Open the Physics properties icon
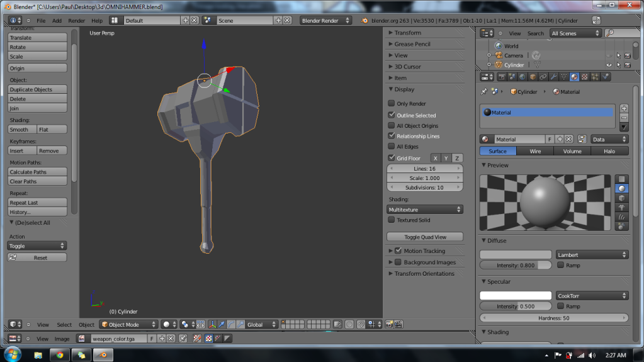The image size is (644, 362). [x=606, y=77]
